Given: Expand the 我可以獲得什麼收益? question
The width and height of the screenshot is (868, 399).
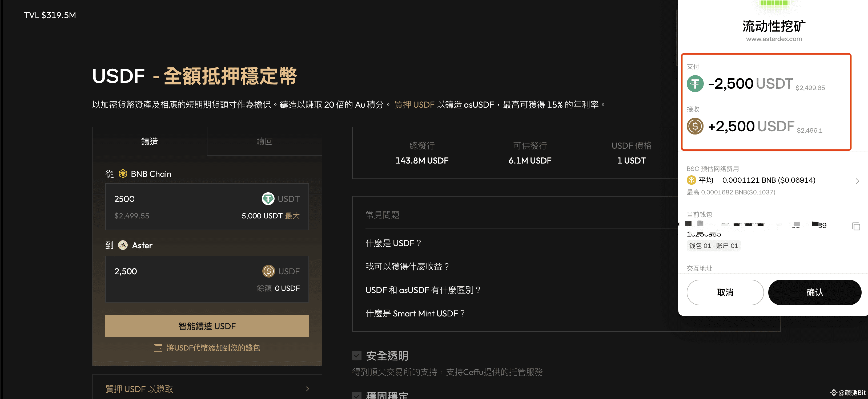Looking at the screenshot, I should click(x=407, y=267).
